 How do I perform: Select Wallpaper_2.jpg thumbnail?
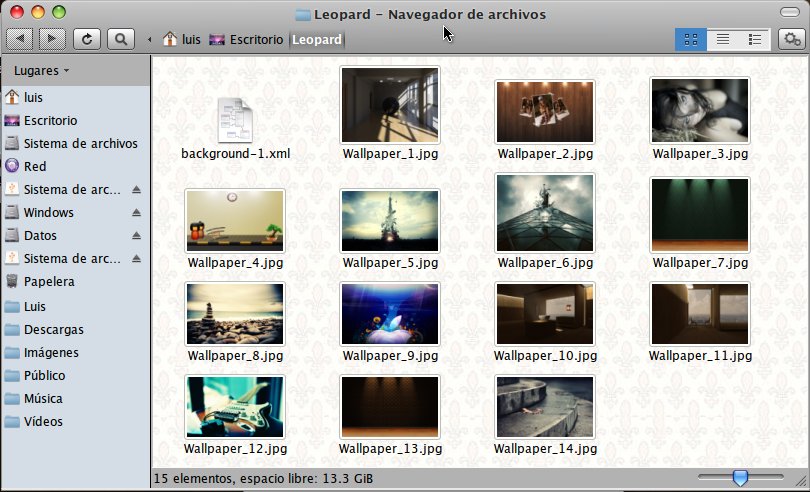545,112
